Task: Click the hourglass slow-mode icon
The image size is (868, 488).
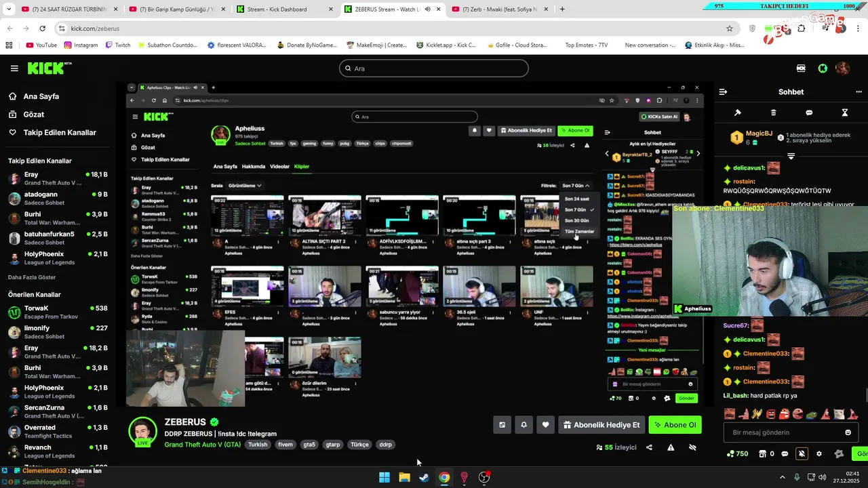Action: point(845,113)
